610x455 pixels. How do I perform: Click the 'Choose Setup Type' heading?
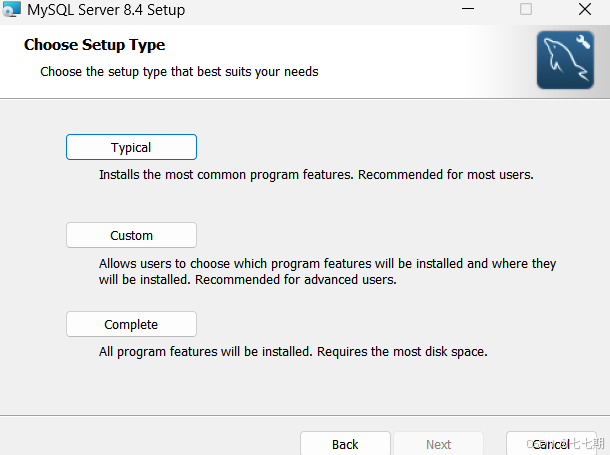point(95,45)
